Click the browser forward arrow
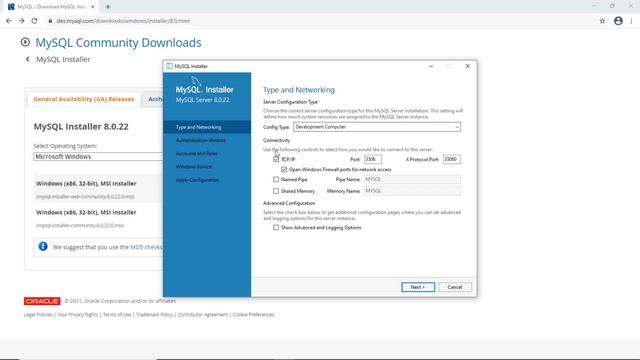Image resolution: width=640 pixels, height=360 pixels. click(x=21, y=21)
